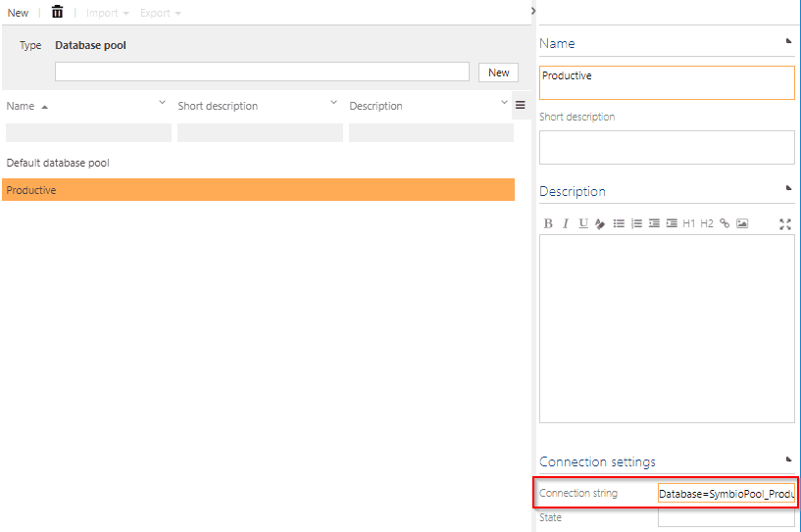This screenshot has width=801, height=532.
Task: Toggle bold formatting in Description editor
Action: pos(548,223)
